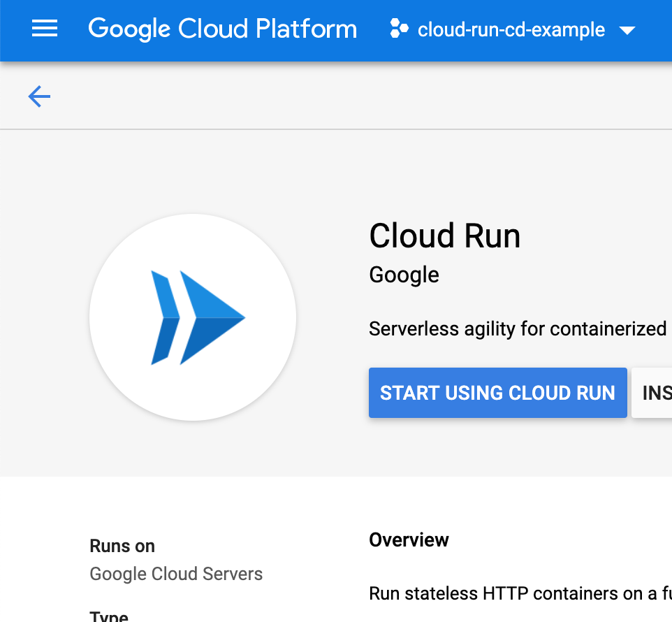This screenshot has width=672, height=622.
Task: Expand the project dropdown arrow
Action: point(627,31)
